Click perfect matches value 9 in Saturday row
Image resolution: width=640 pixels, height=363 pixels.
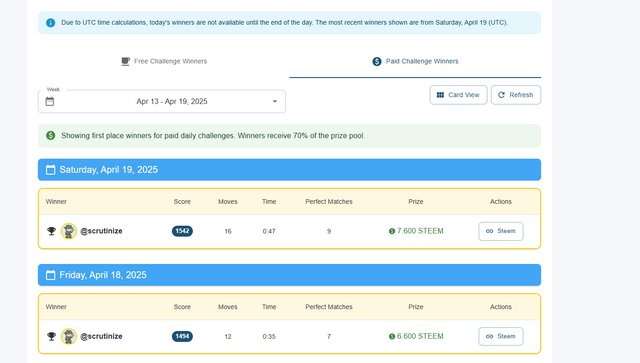329,232
